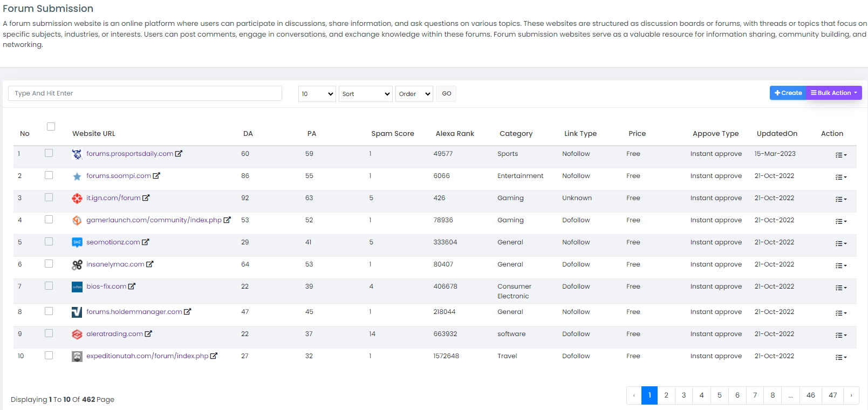Check the box for it.ign.com/forum row

(49, 197)
